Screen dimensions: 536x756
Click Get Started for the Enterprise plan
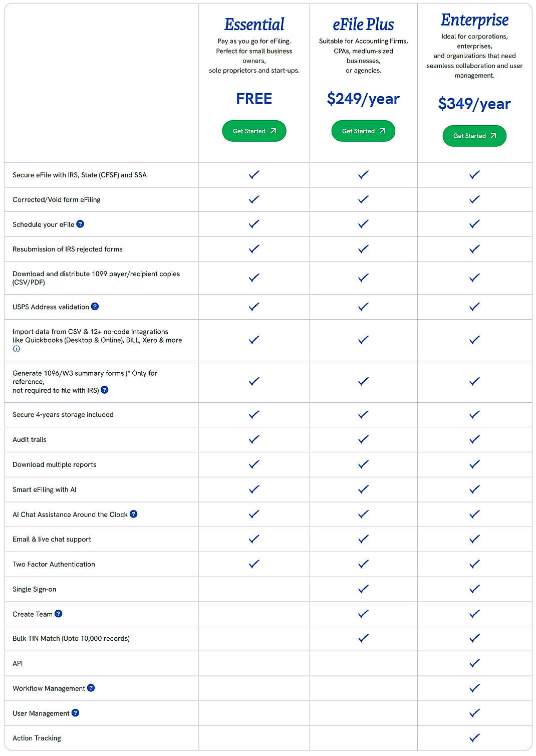click(474, 135)
